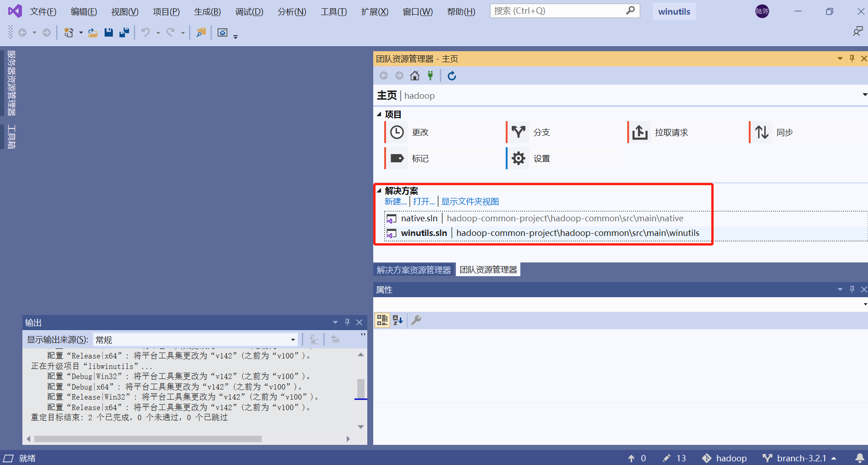
Task: Pin the Output panel
Action: pyautogui.click(x=347, y=322)
